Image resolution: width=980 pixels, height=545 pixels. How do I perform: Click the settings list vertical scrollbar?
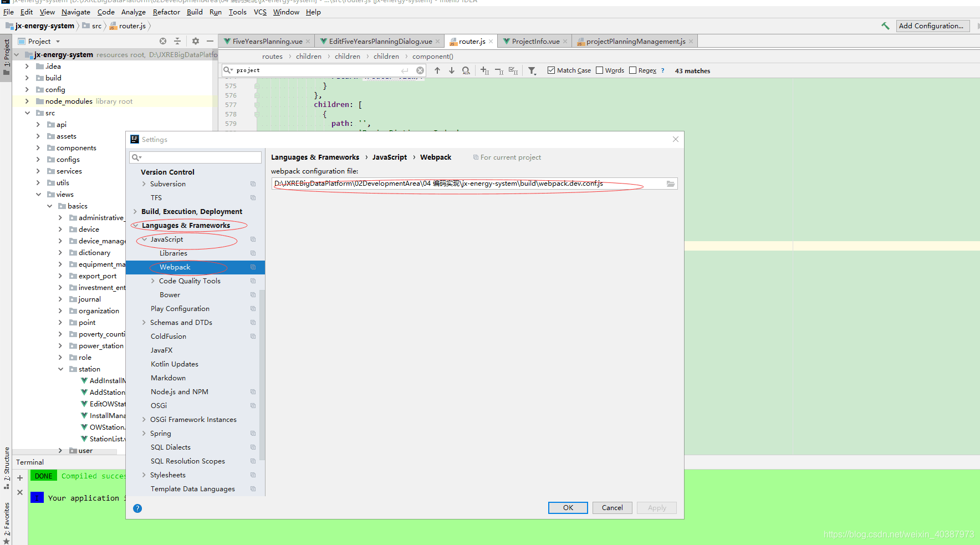[x=262, y=374]
